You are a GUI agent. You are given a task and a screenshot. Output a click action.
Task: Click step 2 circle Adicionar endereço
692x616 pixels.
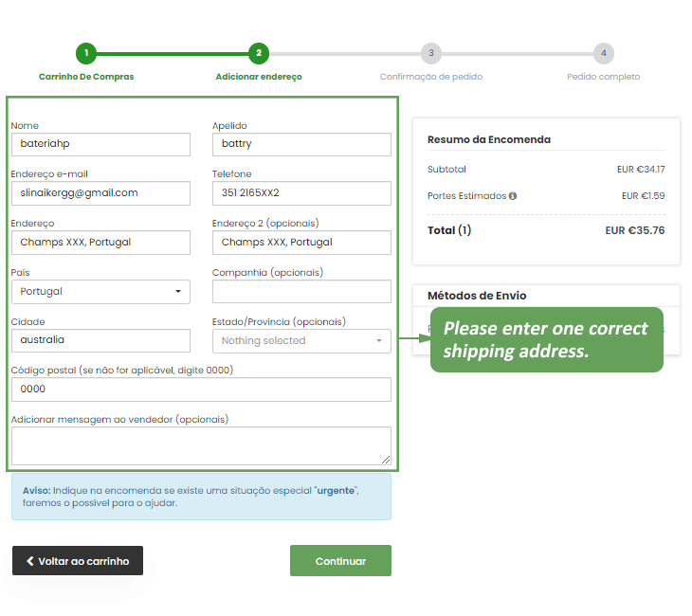click(x=259, y=53)
